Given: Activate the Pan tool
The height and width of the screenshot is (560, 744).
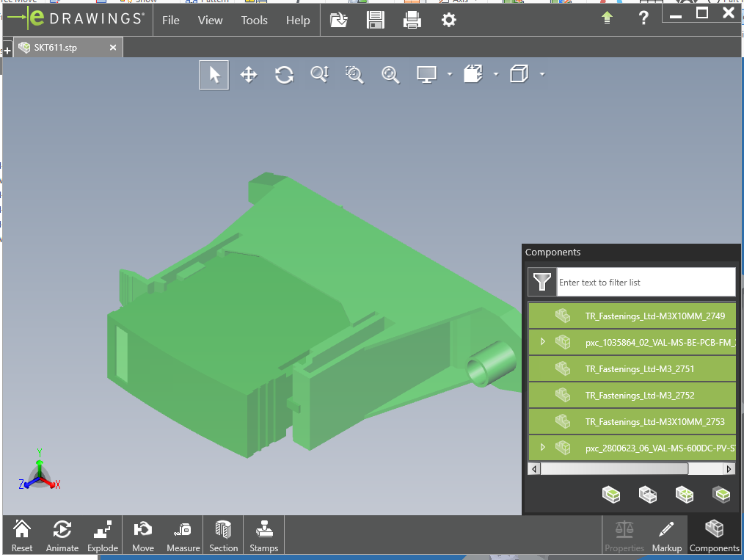Looking at the screenshot, I should coord(249,74).
